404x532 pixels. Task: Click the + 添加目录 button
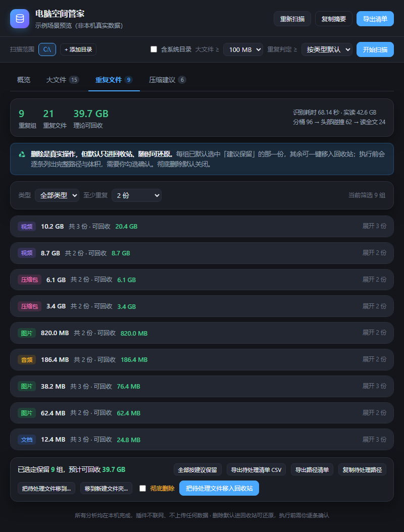tap(78, 49)
